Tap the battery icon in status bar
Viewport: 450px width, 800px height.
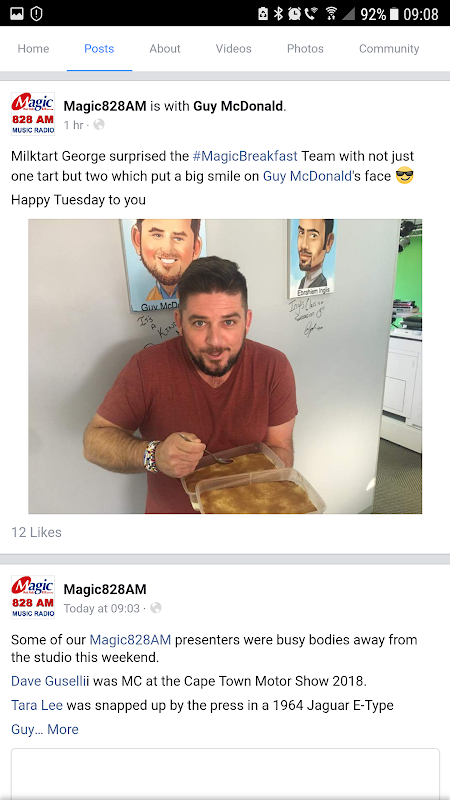point(393,14)
